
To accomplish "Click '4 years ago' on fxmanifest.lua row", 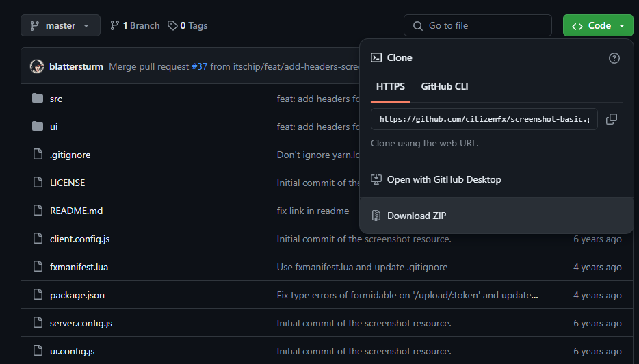I will point(597,268).
